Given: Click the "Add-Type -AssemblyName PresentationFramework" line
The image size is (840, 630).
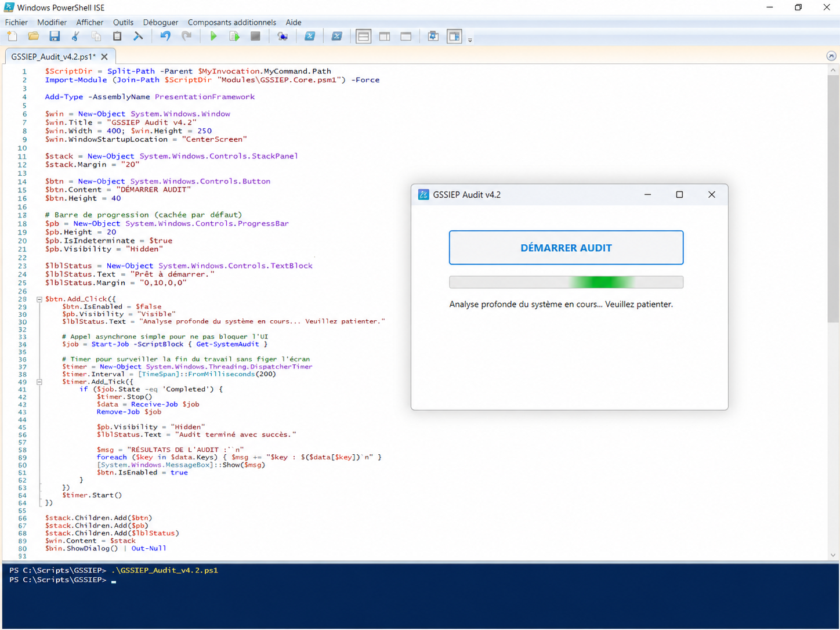Looking at the screenshot, I should [x=150, y=97].
